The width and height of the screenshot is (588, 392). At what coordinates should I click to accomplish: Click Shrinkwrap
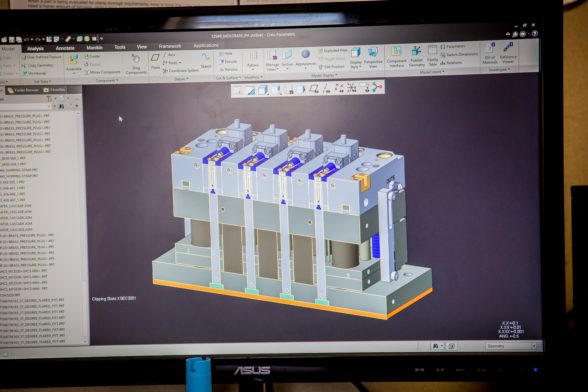click(x=34, y=73)
